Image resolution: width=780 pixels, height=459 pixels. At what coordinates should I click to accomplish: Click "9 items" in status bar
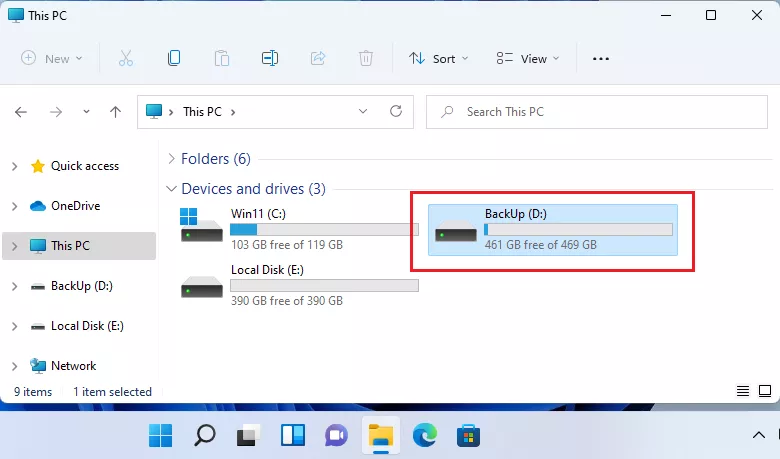33,392
